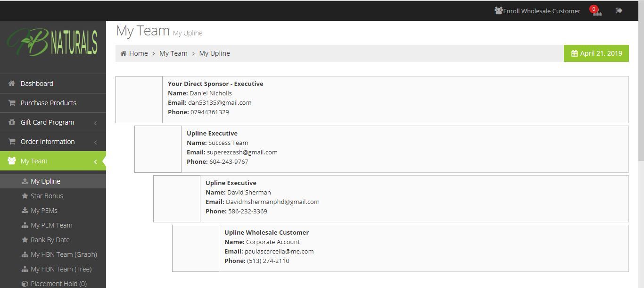Click email paulascarcella@me.com
This screenshot has width=644, height=288.
pyautogui.click(x=279, y=251)
